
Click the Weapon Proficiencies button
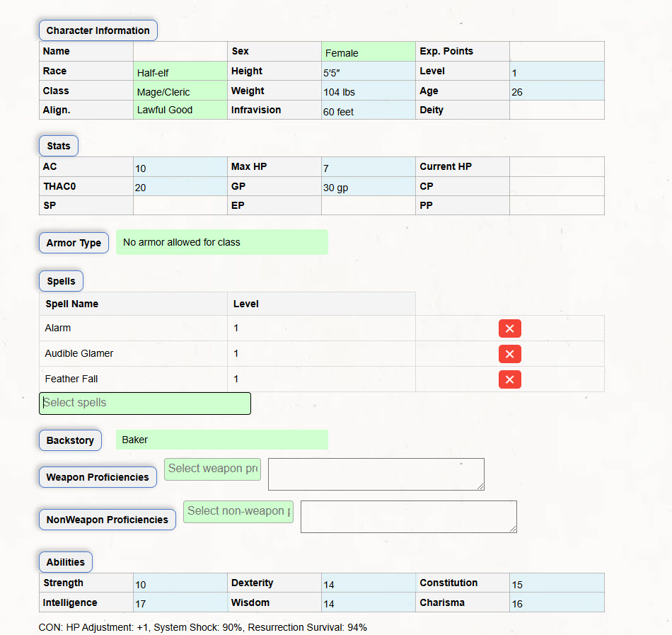[98, 477]
